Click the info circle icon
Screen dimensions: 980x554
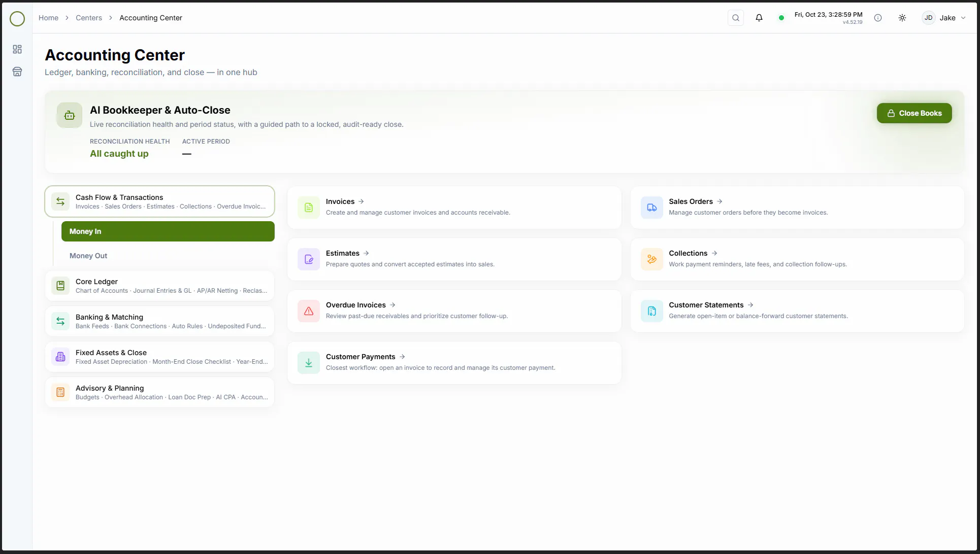click(x=878, y=18)
